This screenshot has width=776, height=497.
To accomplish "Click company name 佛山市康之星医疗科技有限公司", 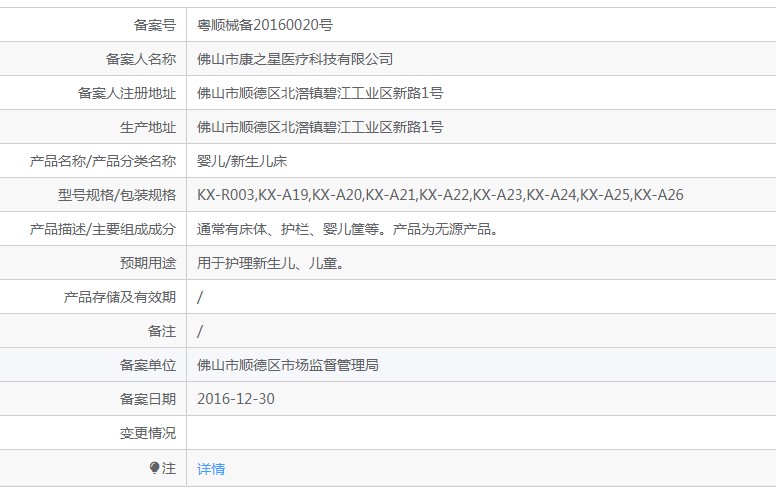I will tap(295, 59).
